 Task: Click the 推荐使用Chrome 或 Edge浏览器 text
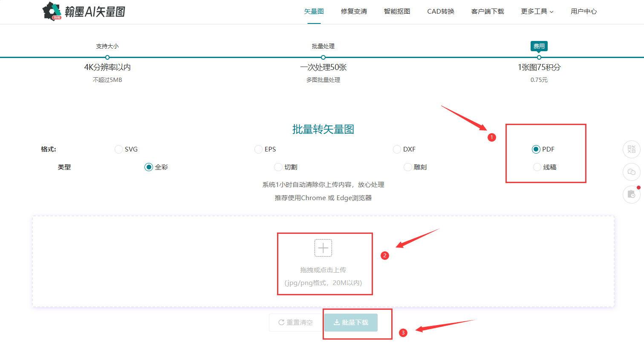pos(323,198)
